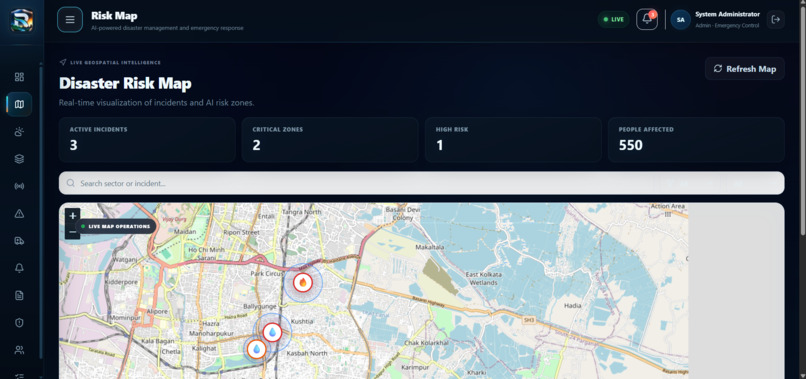Image resolution: width=806 pixels, height=379 pixels.
Task: Click the logout arrow icon
Action: [x=776, y=20]
